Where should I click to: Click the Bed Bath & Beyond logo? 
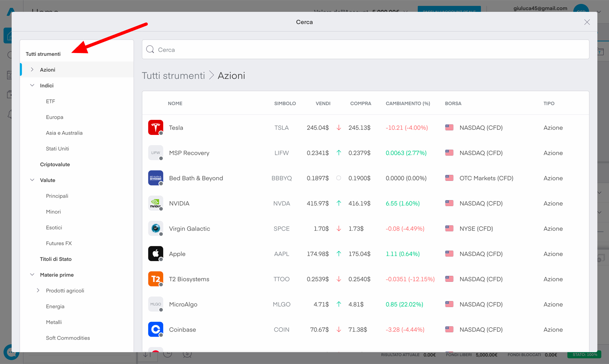coord(156,178)
